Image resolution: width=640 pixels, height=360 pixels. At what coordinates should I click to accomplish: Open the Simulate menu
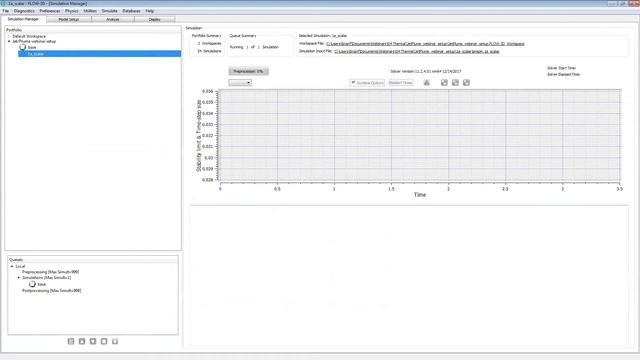109,11
